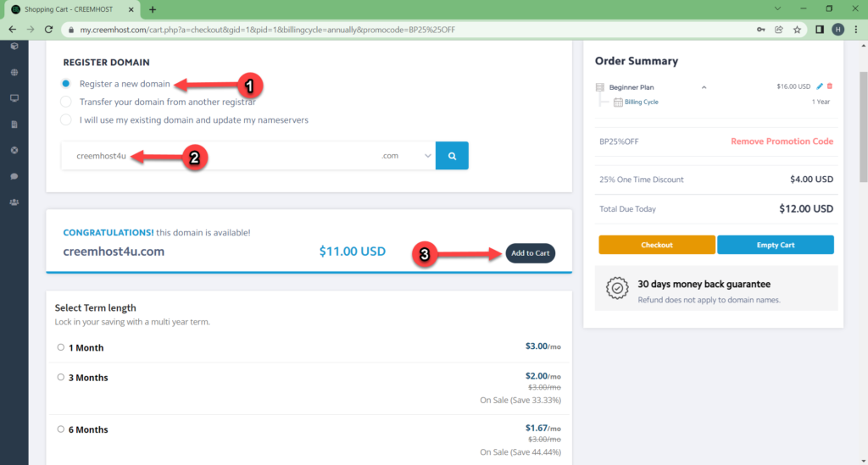Click the On Sale (Save 33.33%) label
The image size is (868, 465).
pos(520,400)
